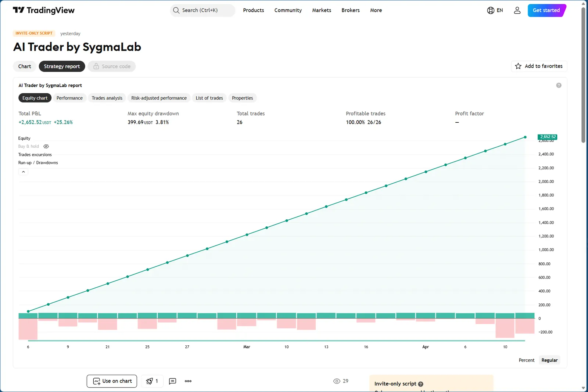Toggle Buy & hold visibility eye icon
Viewport: 588px width, 392px height.
46,146
